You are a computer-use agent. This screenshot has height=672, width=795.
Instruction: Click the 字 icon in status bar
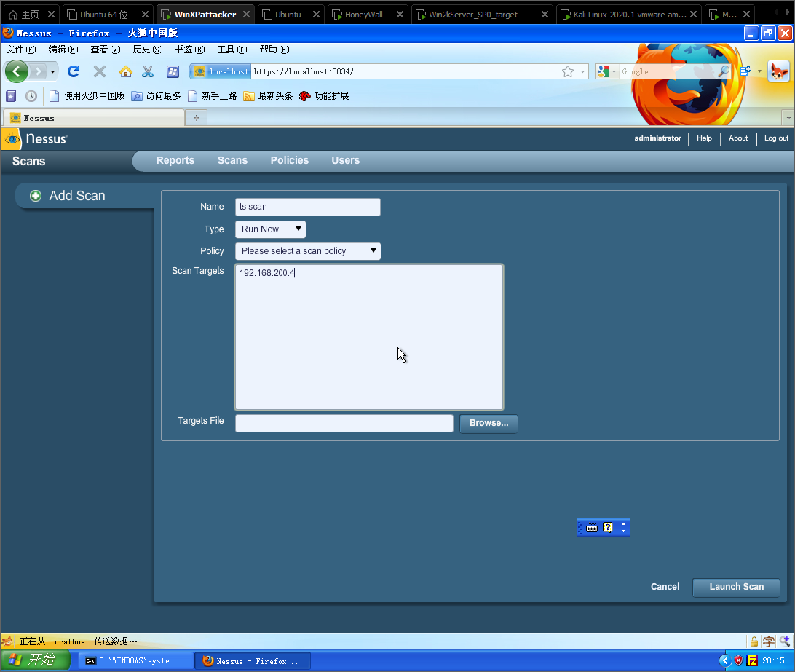[x=769, y=641]
